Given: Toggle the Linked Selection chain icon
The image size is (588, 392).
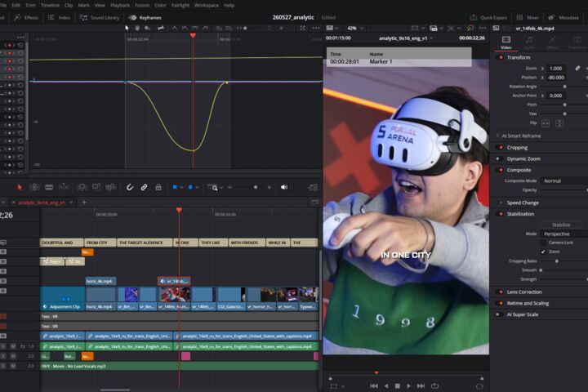Looking at the screenshot, I should coord(144,187).
